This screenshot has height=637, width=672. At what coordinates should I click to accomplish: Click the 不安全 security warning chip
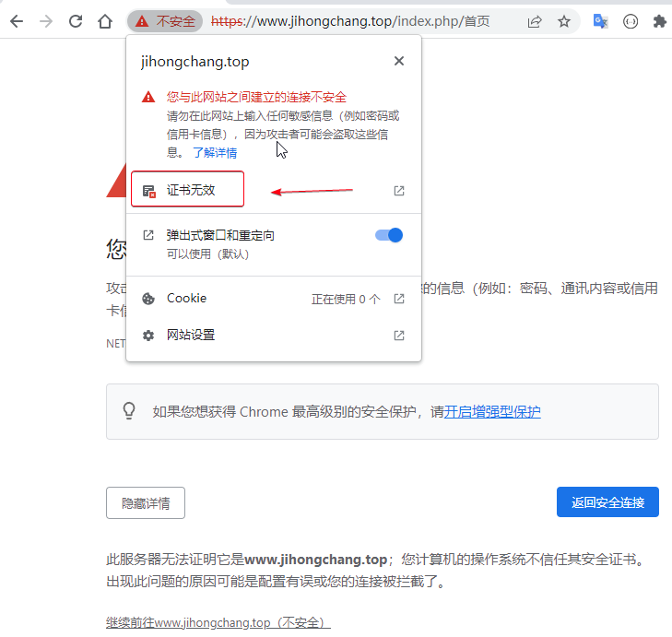tap(165, 21)
